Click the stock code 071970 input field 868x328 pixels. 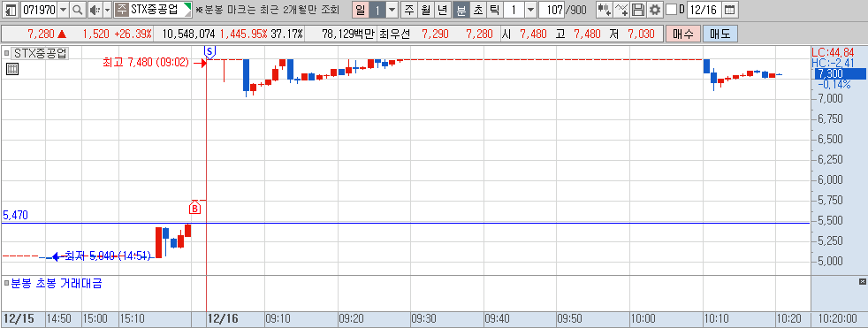[x=38, y=10]
